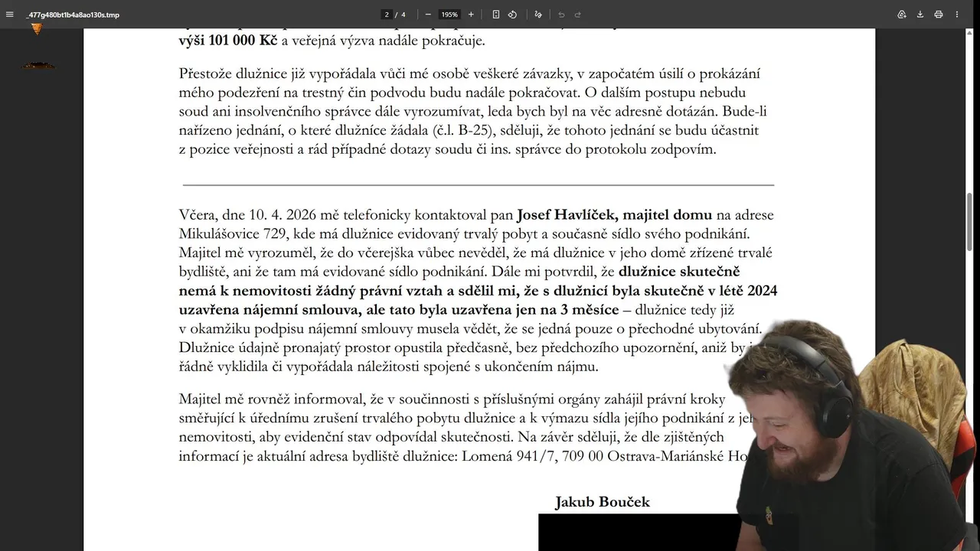
Task: Open the three-dot more actions menu
Action: point(957,15)
